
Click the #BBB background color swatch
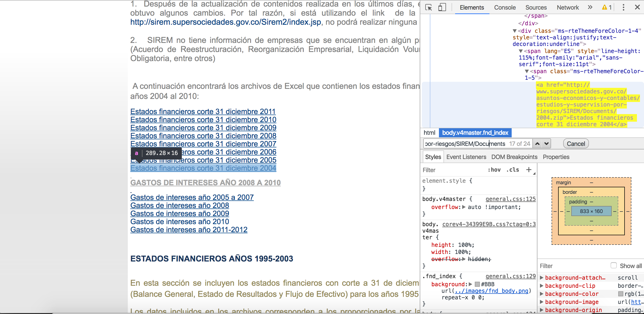(477, 284)
